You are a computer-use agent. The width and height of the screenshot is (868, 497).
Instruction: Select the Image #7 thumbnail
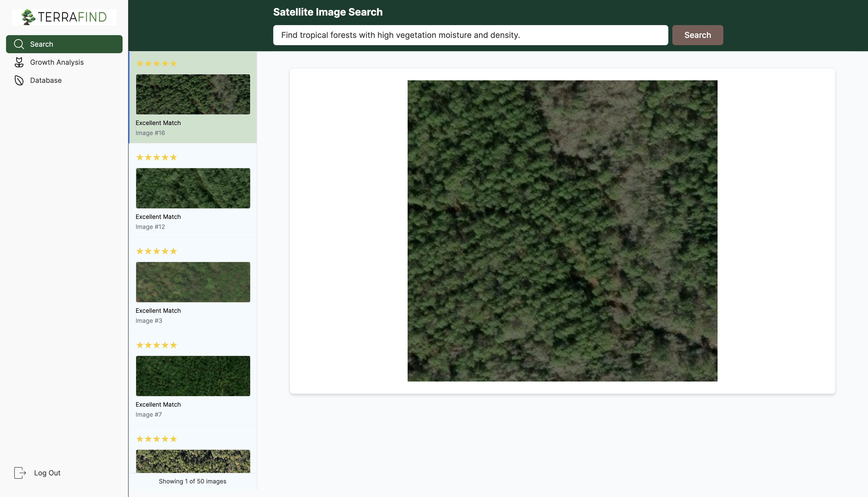[193, 376]
